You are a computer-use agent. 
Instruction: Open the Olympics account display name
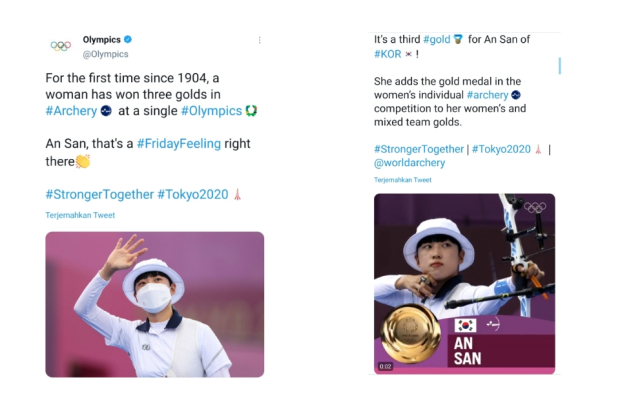101,39
